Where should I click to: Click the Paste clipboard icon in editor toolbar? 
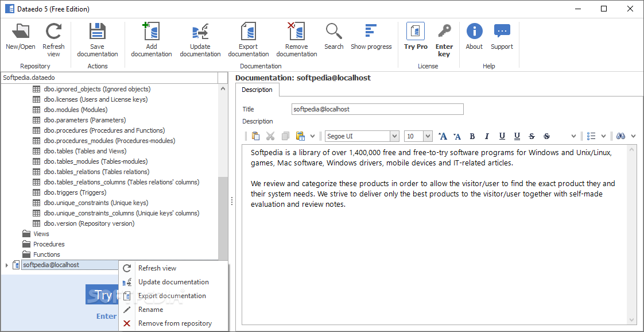(x=255, y=136)
